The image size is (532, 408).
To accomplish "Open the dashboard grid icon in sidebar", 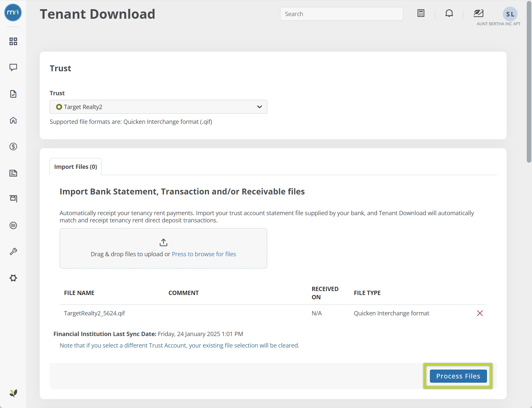I will [13, 41].
